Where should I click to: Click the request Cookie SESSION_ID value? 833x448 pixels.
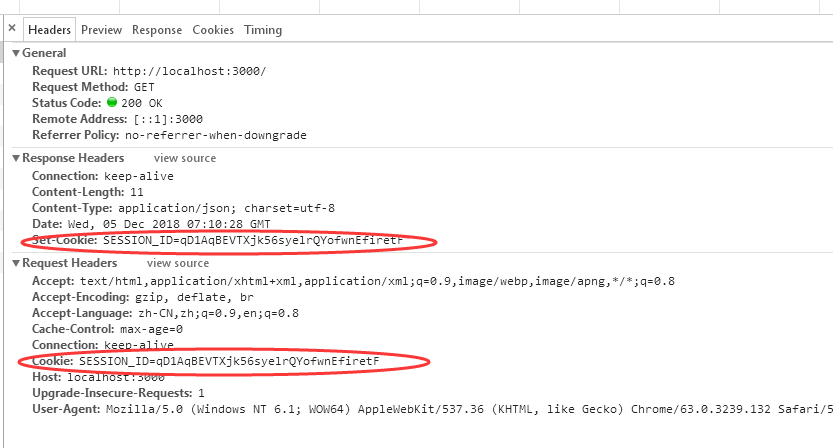click(x=229, y=361)
